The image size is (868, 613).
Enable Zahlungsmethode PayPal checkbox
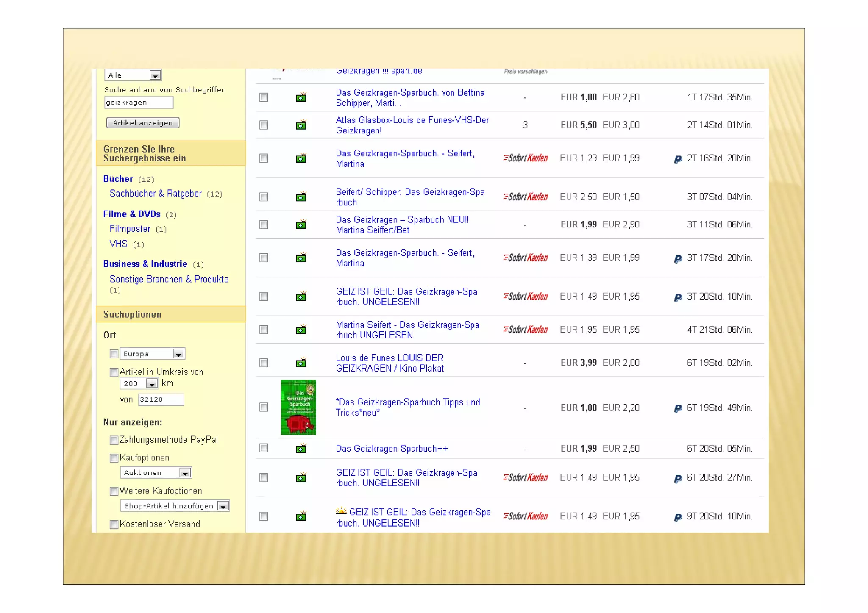click(x=114, y=440)
